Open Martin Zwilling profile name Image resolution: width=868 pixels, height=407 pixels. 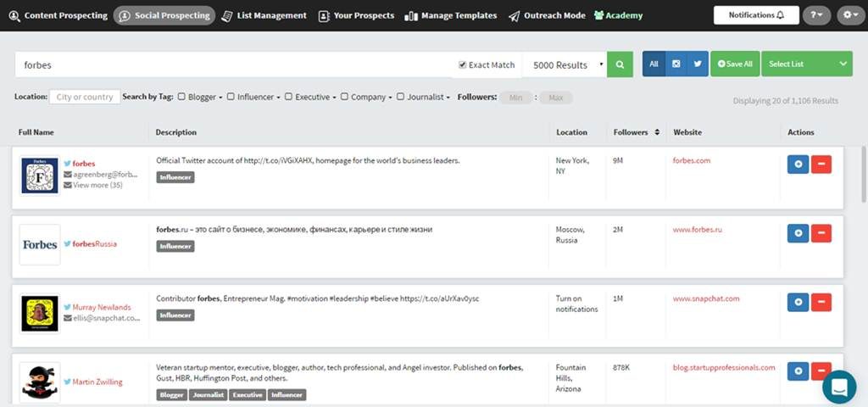(x=97, y=382)
